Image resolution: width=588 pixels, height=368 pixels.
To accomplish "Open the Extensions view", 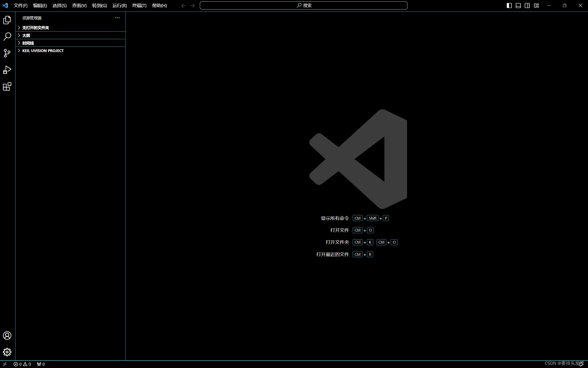I will [x=7, y=86].
